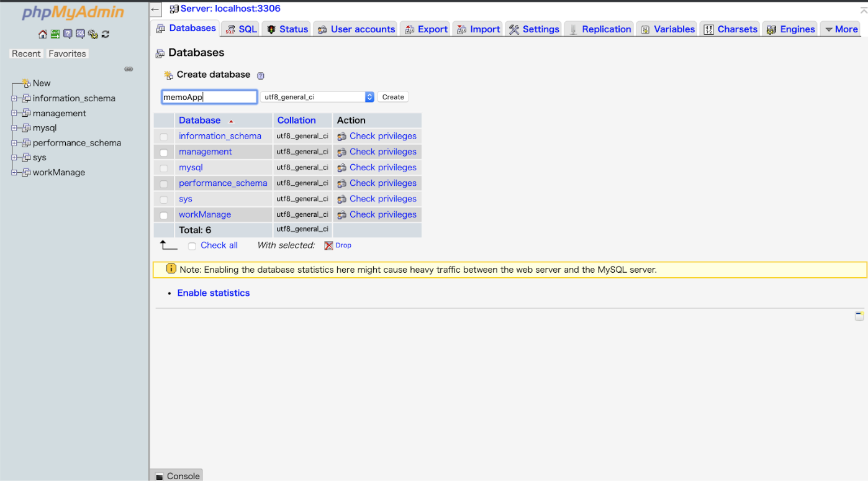The image size is (868, 481).
Task: Click workManage database icon in tree
Action: tap(26, 172)
